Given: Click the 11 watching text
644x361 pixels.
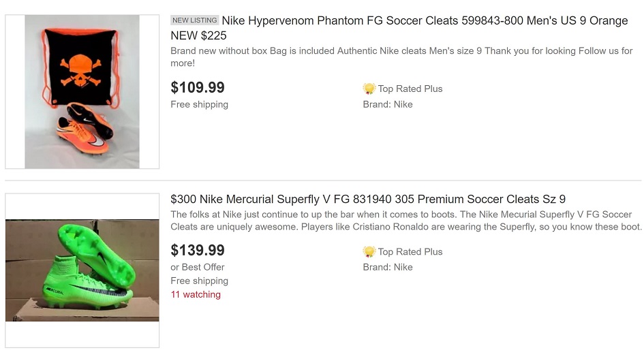Looking at the screenshot, I should [196, 295].
